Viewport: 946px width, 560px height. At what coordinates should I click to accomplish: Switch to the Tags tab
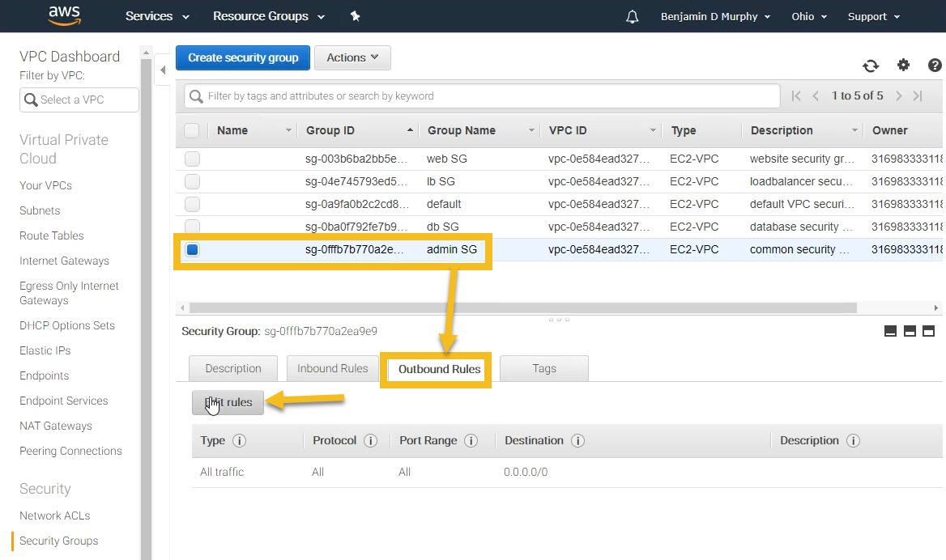point(544,368)
